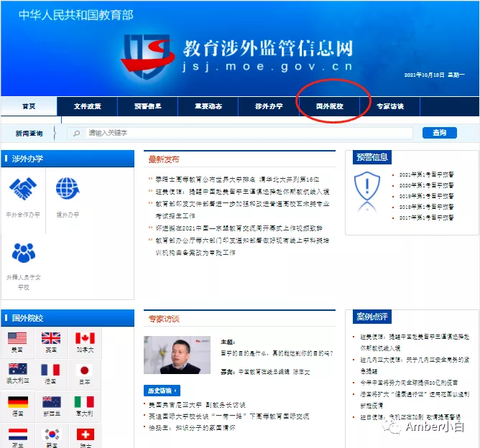Open the 2019年第1号留学预警 link
This screenshot has height=448, width=480.
pyautogui.click(x=426, y=196)
